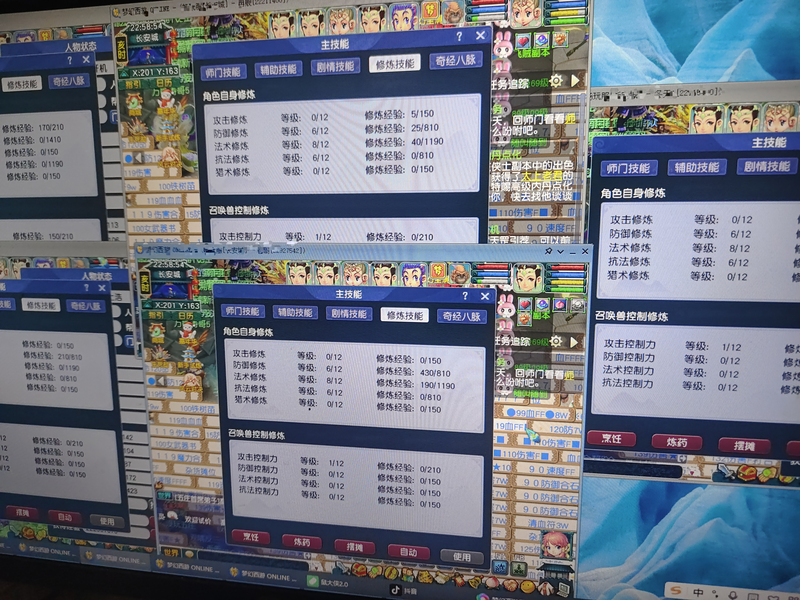Open the chevron menu on lower window title bar
This screenshot has width=800, height=600.
[560, 252]
